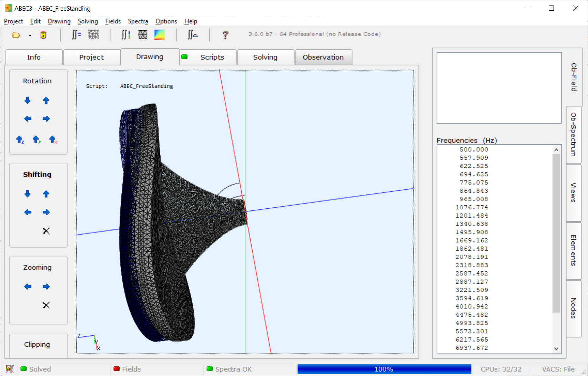Click the mesh triangle grid icon
Viewport: 588px width, 376px height.
click(143, 35)
